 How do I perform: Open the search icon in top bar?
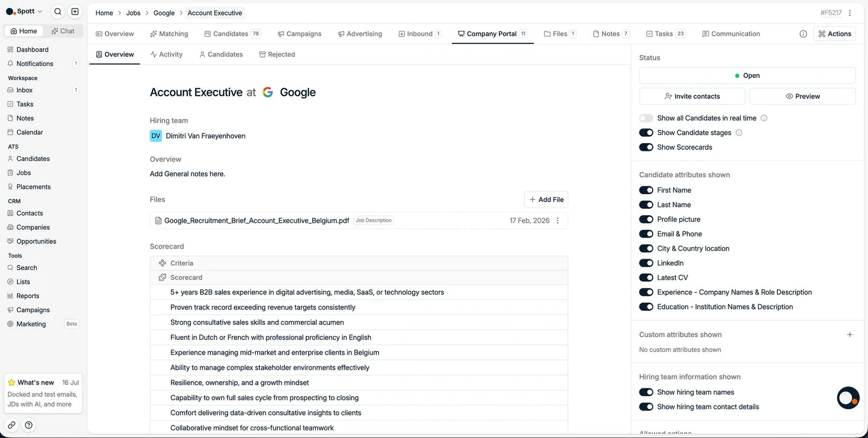58,11
